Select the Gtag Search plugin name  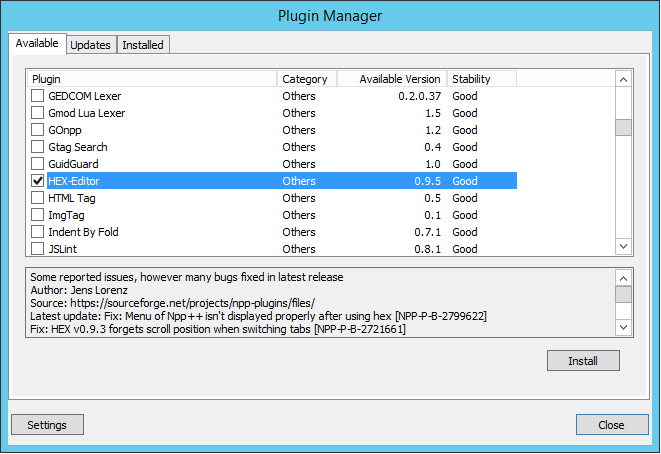tap(78, 147)
